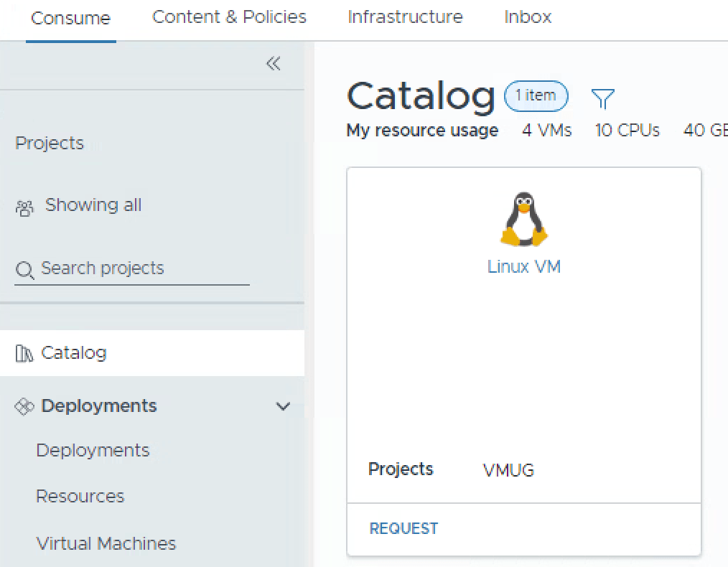Click the Linux penguin icon
Viewport: 728px width, 567px height.
tap(523, 219)
